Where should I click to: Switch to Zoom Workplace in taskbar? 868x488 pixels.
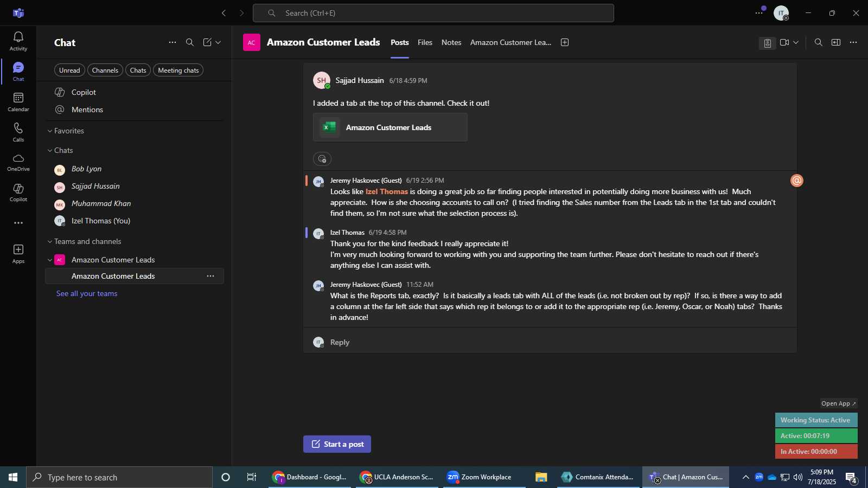click(x=484, y=477)
